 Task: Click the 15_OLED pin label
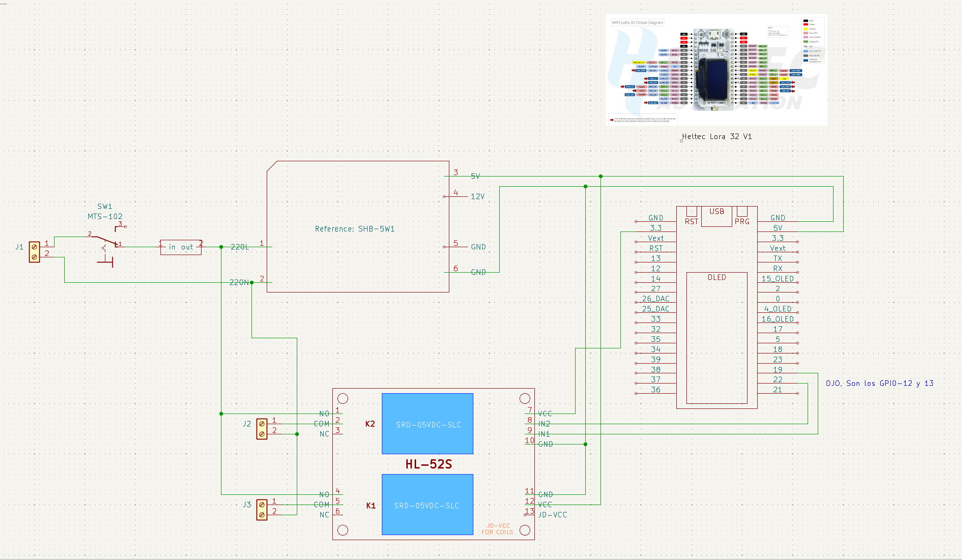[x=778, y=279]
